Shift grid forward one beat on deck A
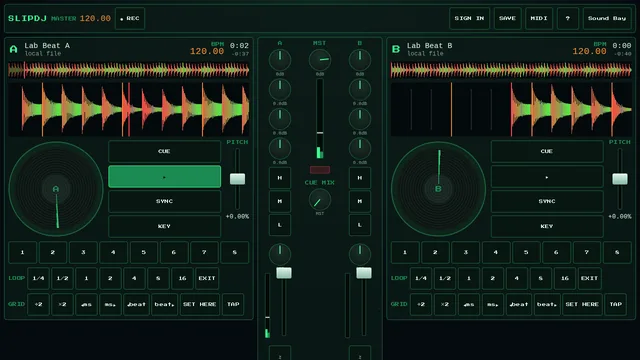This screenshot has width=640, height=360. [x=164, y=304]
